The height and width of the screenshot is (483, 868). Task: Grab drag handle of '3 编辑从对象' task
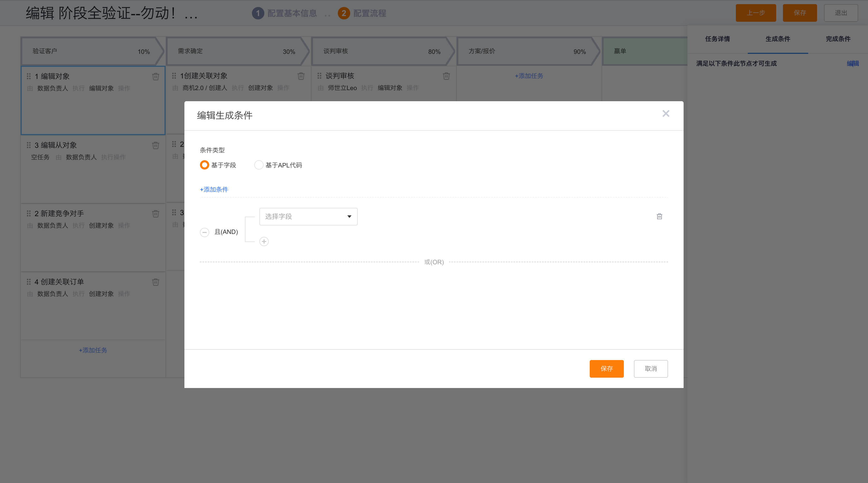tap(29, 145)
